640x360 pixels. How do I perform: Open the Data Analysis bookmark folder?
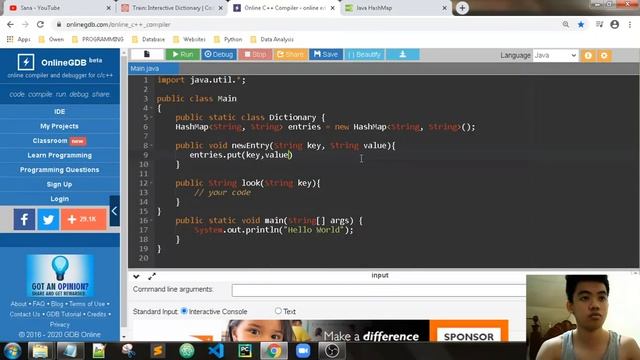coord(272,39)
